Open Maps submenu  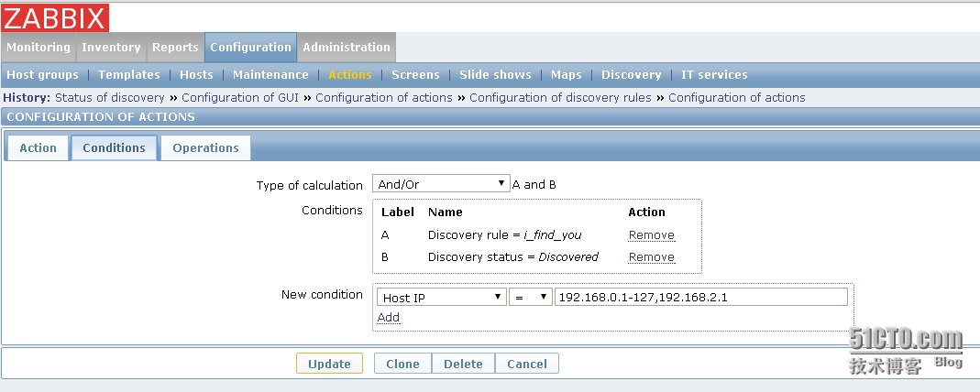click(x=567, y=75)
